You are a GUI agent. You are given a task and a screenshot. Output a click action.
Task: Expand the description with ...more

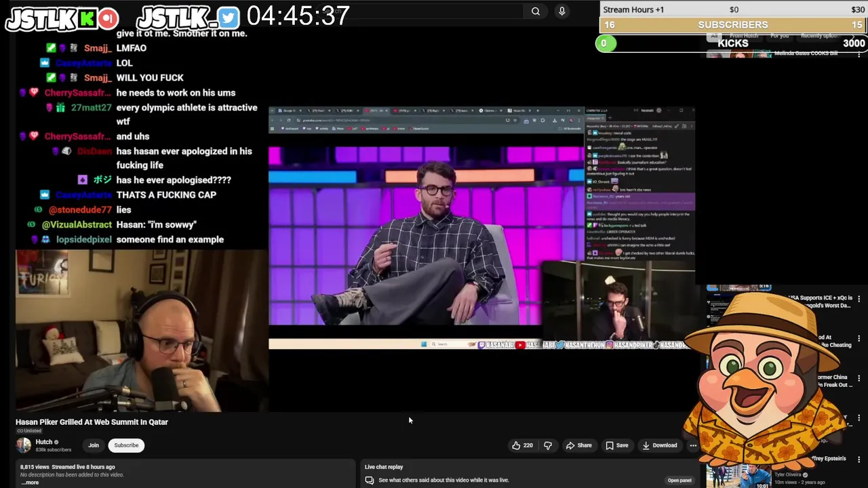pyautogui.click(x=29, y=483)
